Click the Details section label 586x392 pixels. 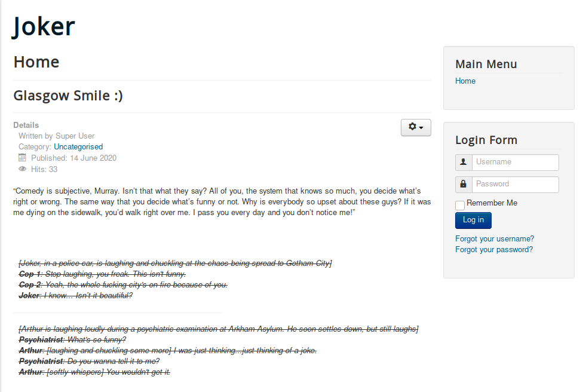coord(26,125)
